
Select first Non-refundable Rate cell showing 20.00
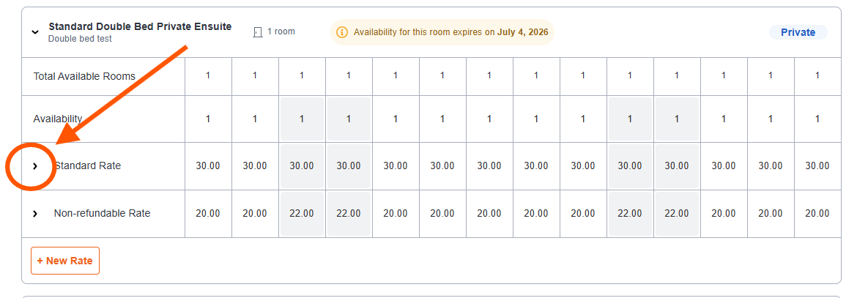coord(208,213)
